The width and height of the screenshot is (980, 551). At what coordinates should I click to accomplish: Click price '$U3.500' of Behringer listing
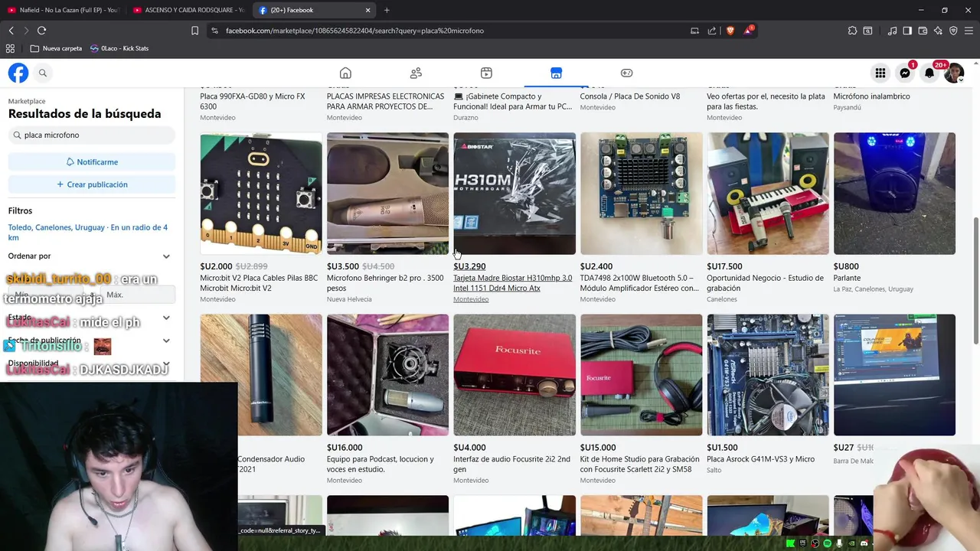coord(343,266)
